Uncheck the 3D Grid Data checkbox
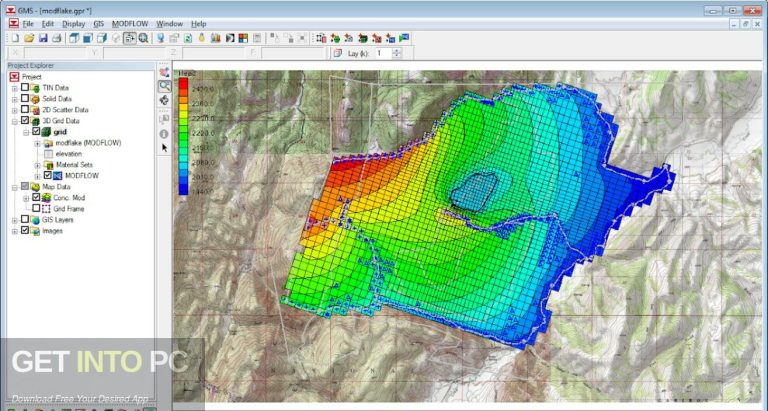Screen dimensions: 768x411 pos(25,121)
